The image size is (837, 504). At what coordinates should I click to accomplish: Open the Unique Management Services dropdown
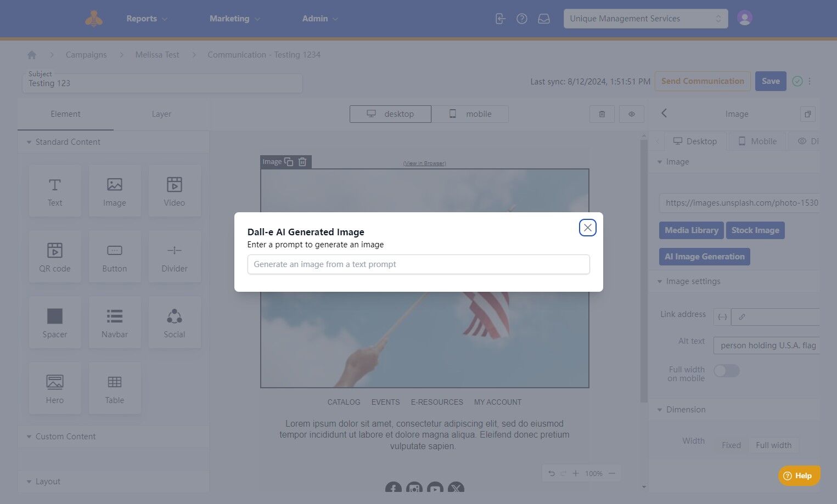pyautogui.click(x=645, y=19)
